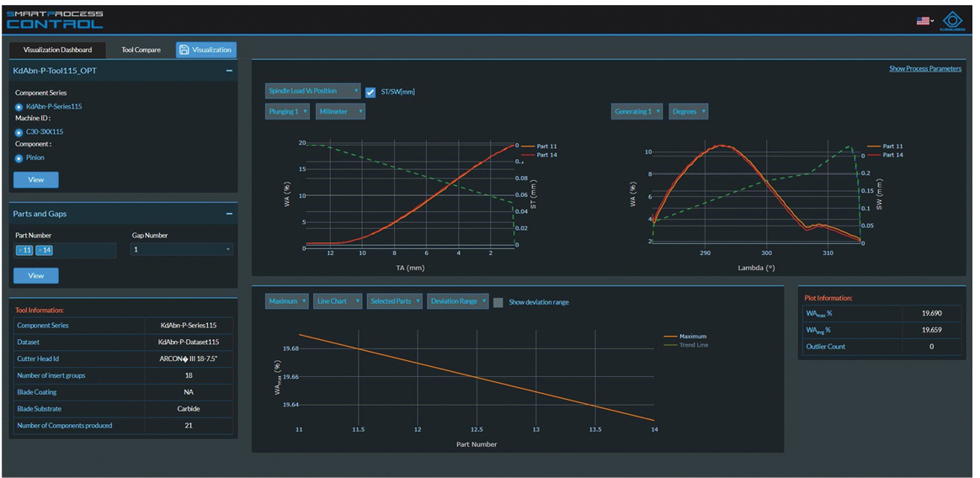Toggle Part 11 legend in generating chart

tap(884, 146)
